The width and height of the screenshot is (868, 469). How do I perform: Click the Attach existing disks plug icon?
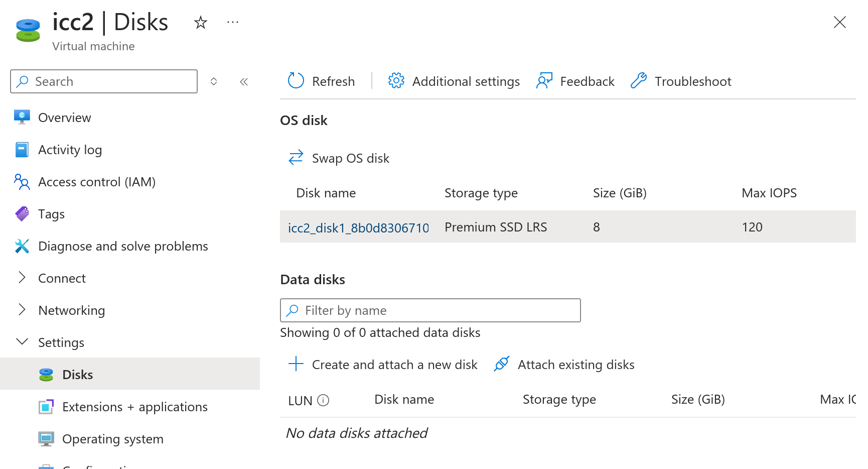pos(502,364)
